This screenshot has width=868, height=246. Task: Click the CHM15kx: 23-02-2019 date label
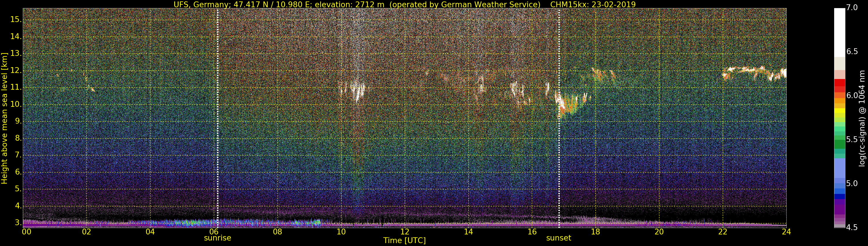click(593, 4)
